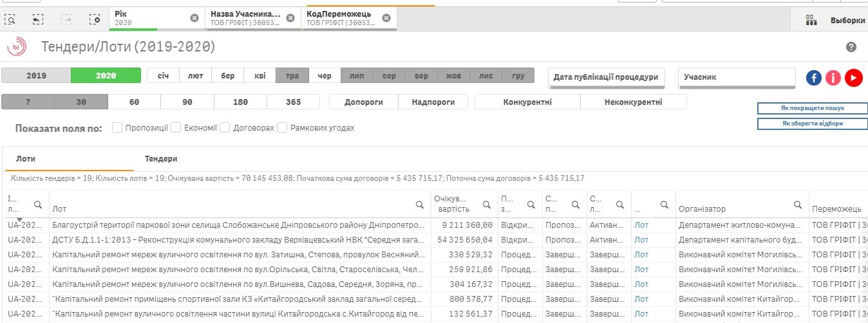Open Дата публікації процедури filter
The image size is (868, 323).
[606, 77]
